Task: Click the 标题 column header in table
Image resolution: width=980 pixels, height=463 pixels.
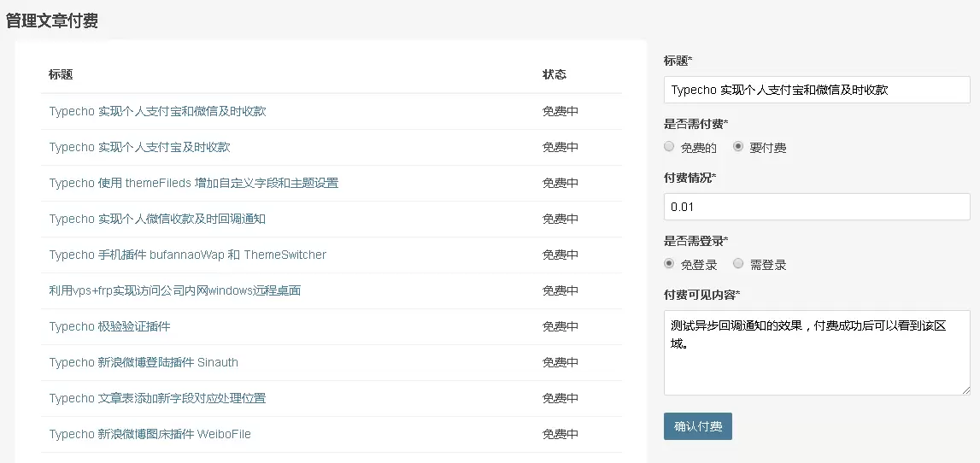Action: pos(61,74)
